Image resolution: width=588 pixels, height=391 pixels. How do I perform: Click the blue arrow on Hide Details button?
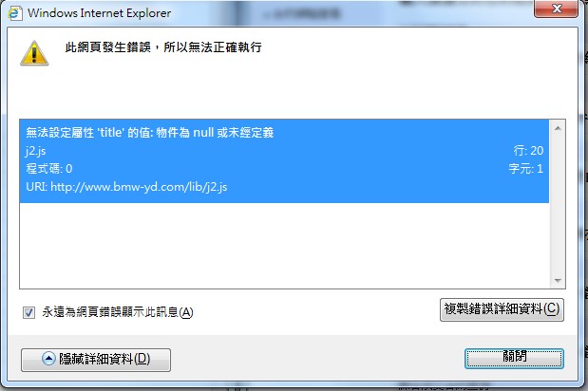(48, 359)
